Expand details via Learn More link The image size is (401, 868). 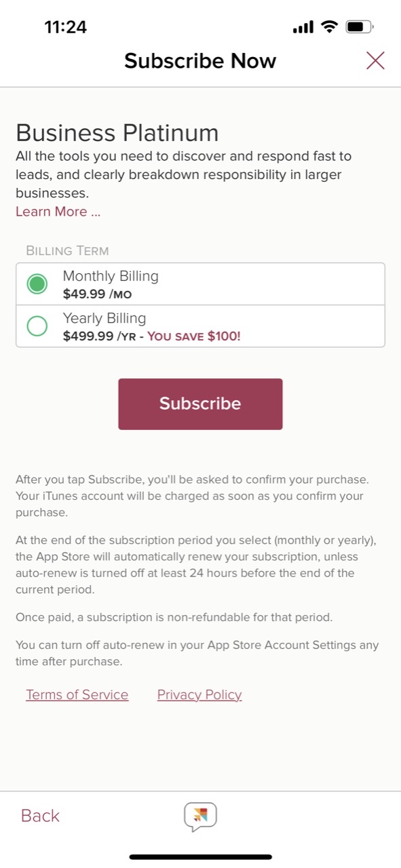(x=58, y=212)
